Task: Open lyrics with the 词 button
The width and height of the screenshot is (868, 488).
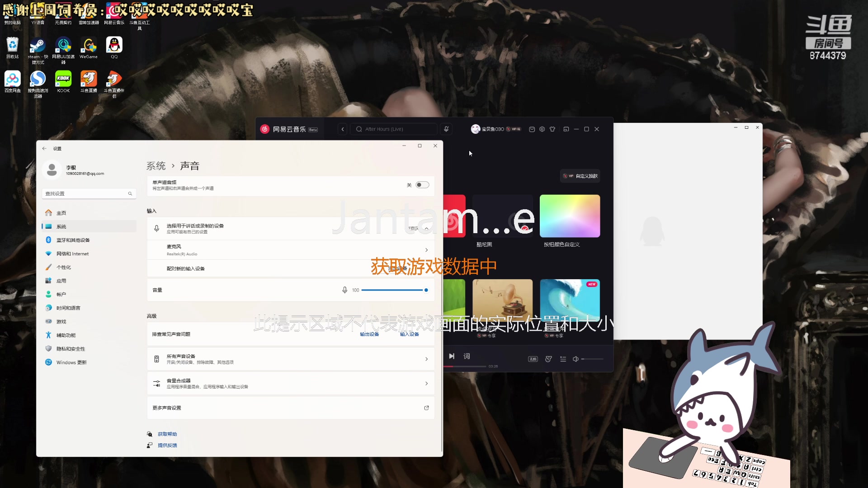Action: point(467,356)
